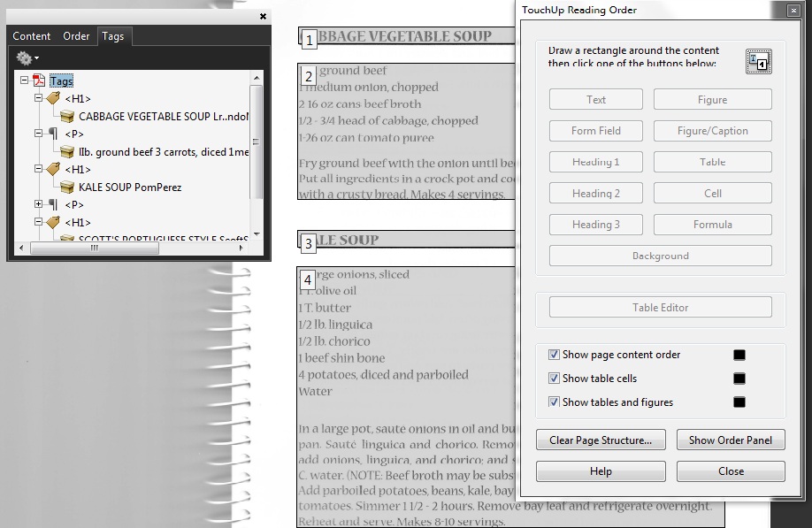Click the reading order icon in the dialog header
This screenshot has width=812, height=528.
click(758, 61)
